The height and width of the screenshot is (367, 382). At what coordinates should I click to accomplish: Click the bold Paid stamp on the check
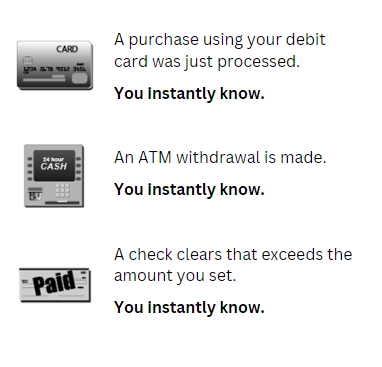point(55,283)
